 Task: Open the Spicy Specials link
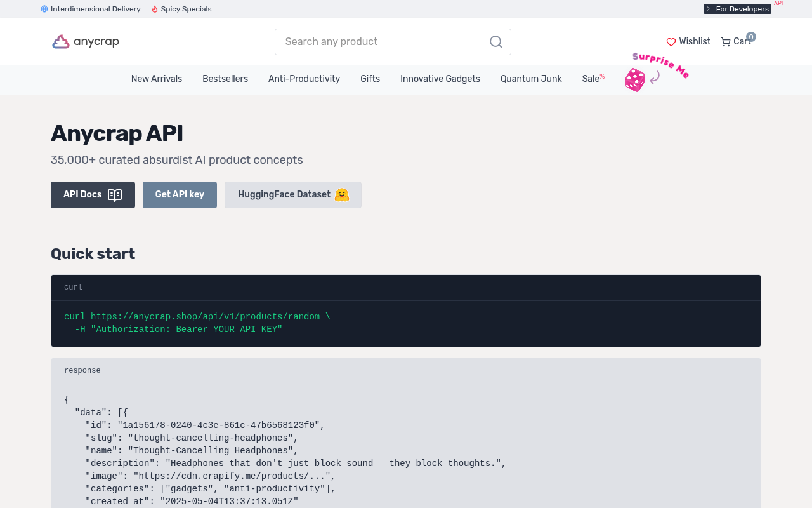(x=181, y=9)
